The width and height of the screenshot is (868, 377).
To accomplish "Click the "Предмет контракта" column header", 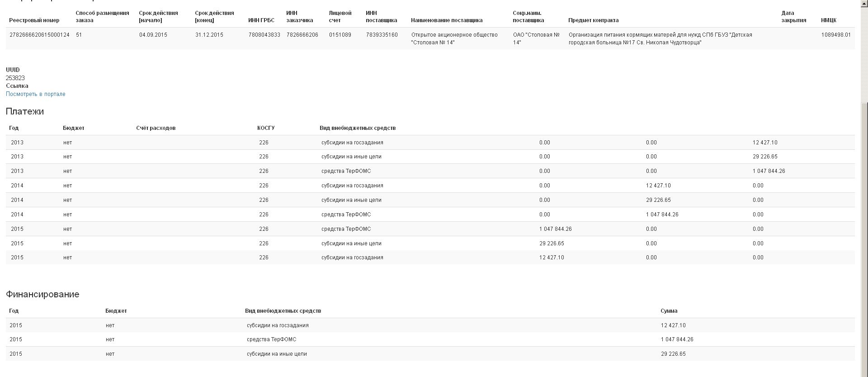I will 594,20.
